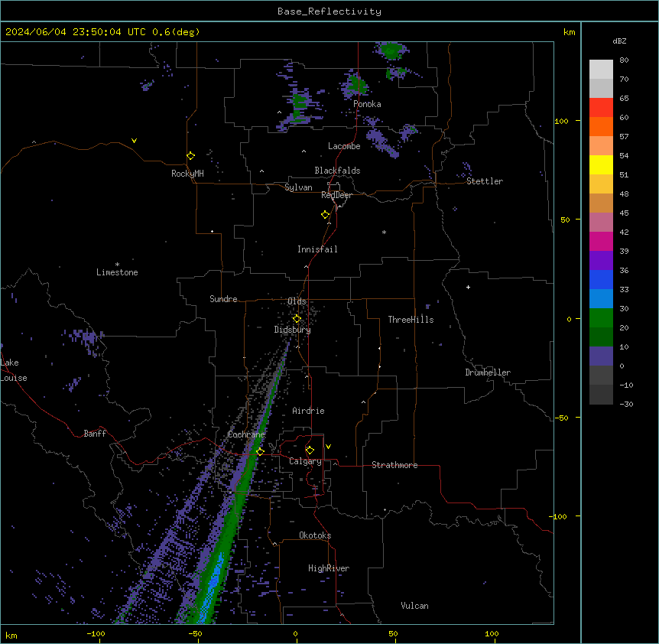Select the HighRiver label
Screen dimensions: 659x644
(x=329, y=568)
